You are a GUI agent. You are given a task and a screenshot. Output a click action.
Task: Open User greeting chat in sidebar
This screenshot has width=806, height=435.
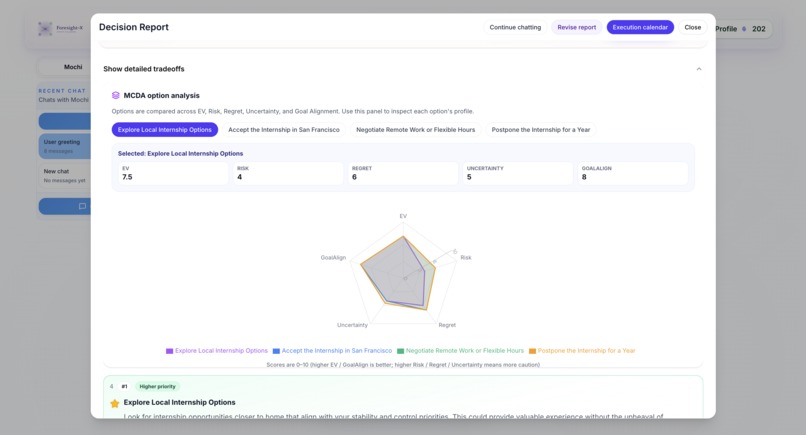coord(64,146)
